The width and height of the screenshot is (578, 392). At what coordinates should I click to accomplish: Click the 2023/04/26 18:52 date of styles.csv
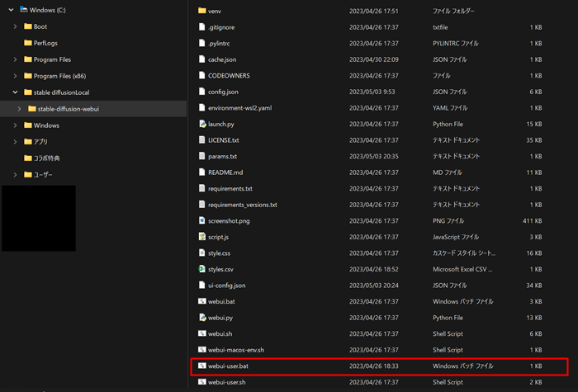coord(374,269)
